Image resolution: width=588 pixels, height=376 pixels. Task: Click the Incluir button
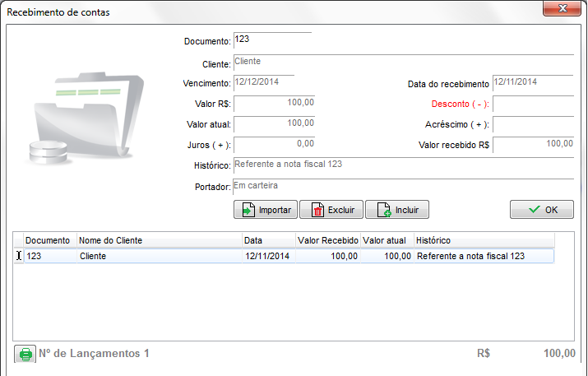pyautogui.click(x=397, y=210)
